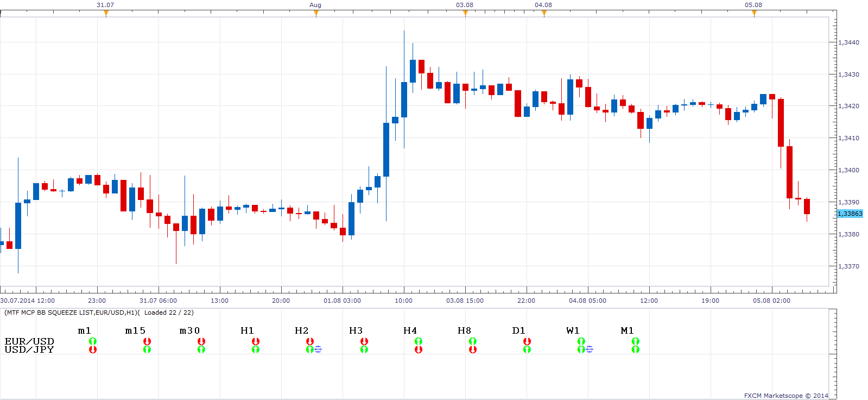The height and width of the screenshot is (400, 868).
Task: Click the EUR/USD m15 red down arrow
Action: tap(147, 341)
